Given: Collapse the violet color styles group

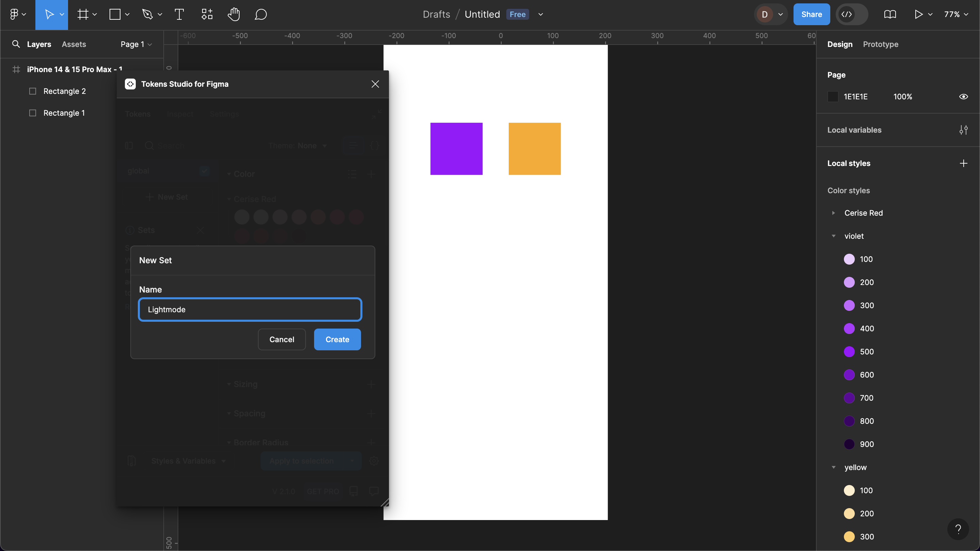Looking at the screenshot, I should pos(834,236).
